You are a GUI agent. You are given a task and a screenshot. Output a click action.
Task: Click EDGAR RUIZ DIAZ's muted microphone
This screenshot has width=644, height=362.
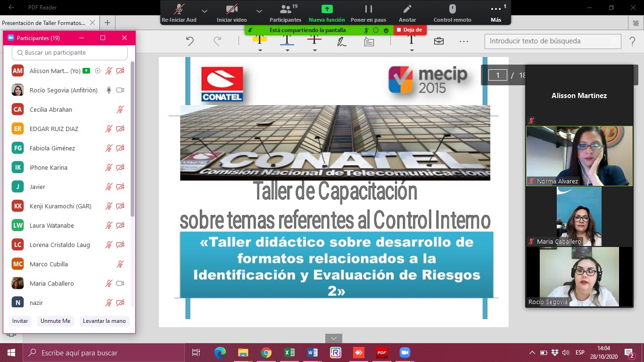(108, 129)
